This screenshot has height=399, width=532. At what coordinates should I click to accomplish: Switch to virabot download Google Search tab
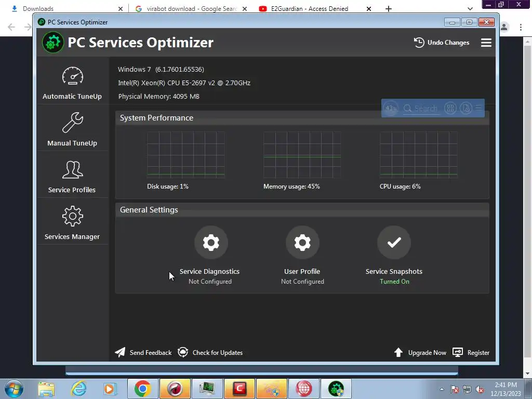point(191,8)
